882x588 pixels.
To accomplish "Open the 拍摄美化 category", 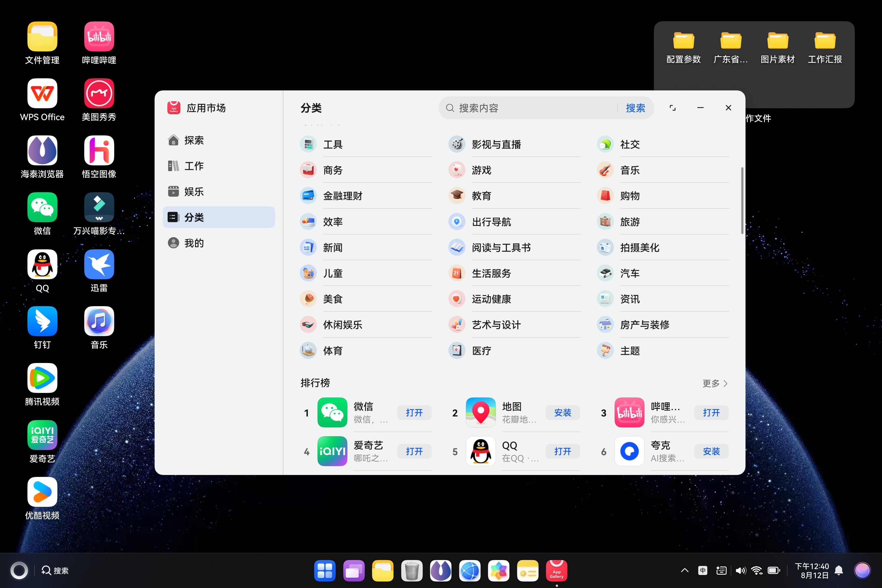I will 663,248.
